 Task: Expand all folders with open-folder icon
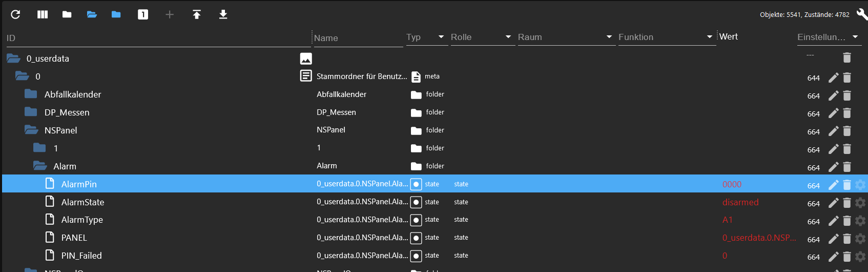point(92,14)
